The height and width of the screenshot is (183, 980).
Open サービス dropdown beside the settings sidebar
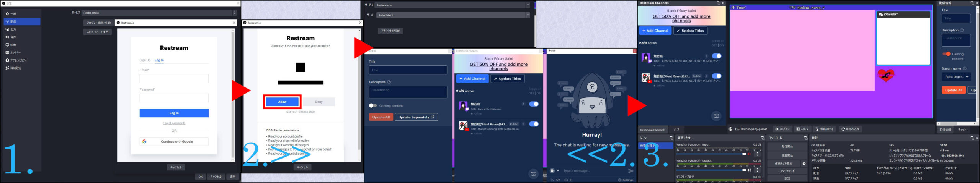coord(160,13)
